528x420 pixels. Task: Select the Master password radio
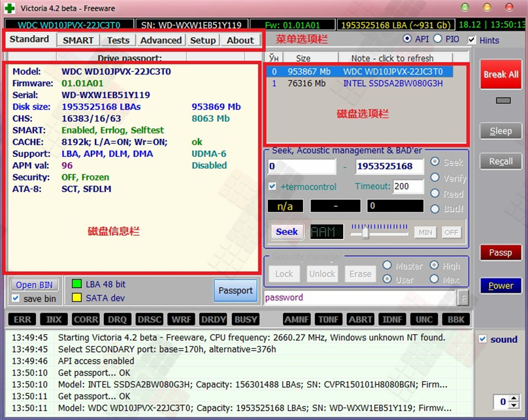[x=388, y=266]
